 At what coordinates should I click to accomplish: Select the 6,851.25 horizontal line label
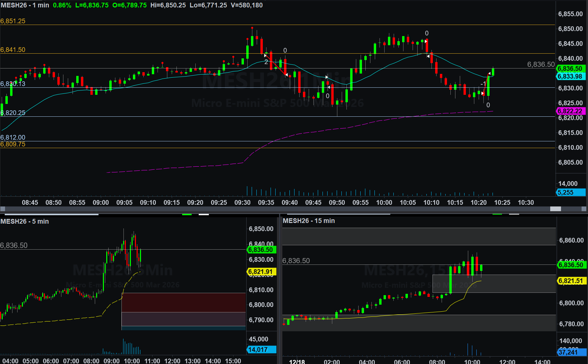click(13, 21)
